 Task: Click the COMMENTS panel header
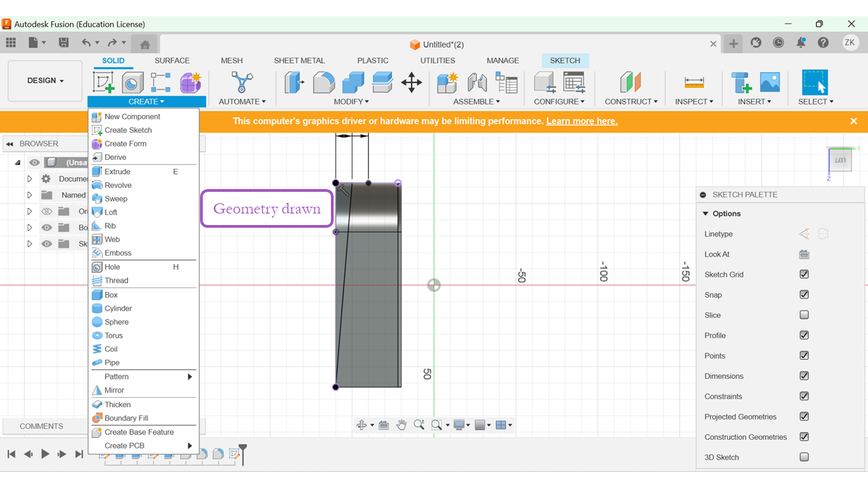pyautogui.click(x=41, y=426)
